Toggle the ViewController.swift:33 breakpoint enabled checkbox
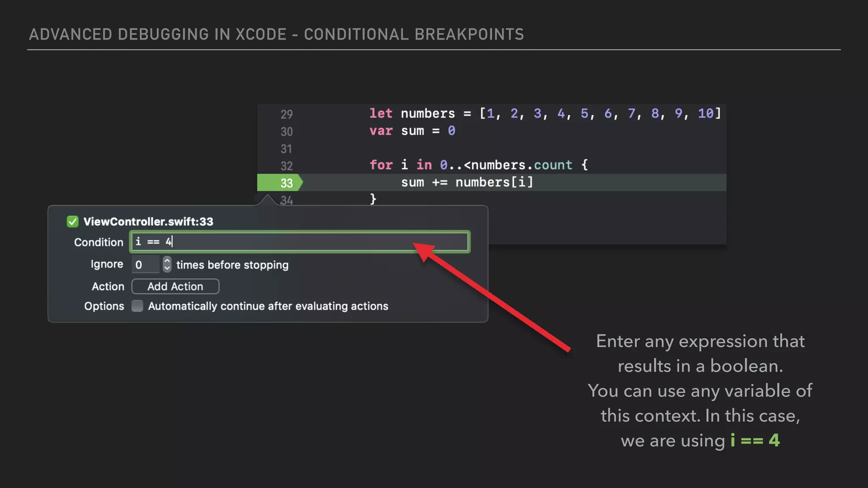The image size is (868, 488). click(72, 222)
